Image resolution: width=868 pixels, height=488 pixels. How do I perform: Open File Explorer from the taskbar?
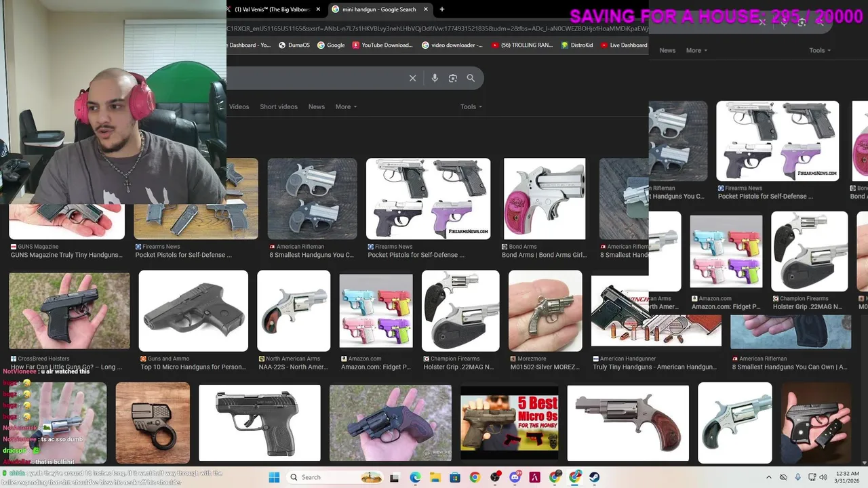click(435, 477)
